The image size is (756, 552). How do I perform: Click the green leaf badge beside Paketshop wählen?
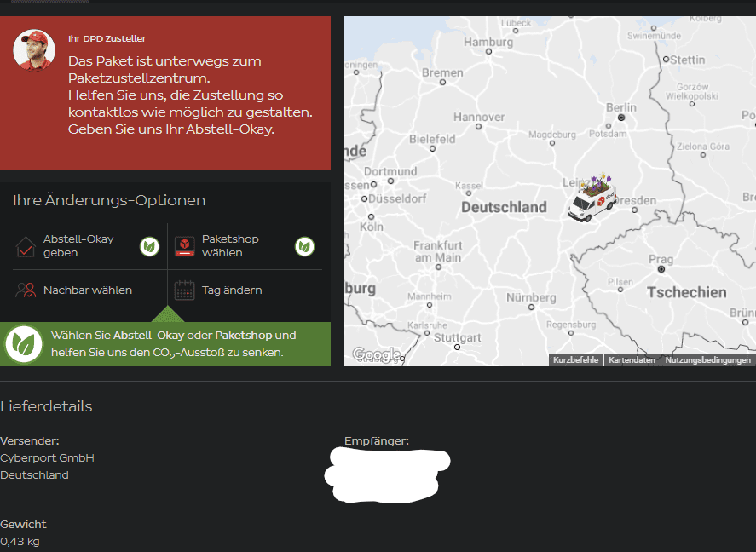click(x=305, y=247)
